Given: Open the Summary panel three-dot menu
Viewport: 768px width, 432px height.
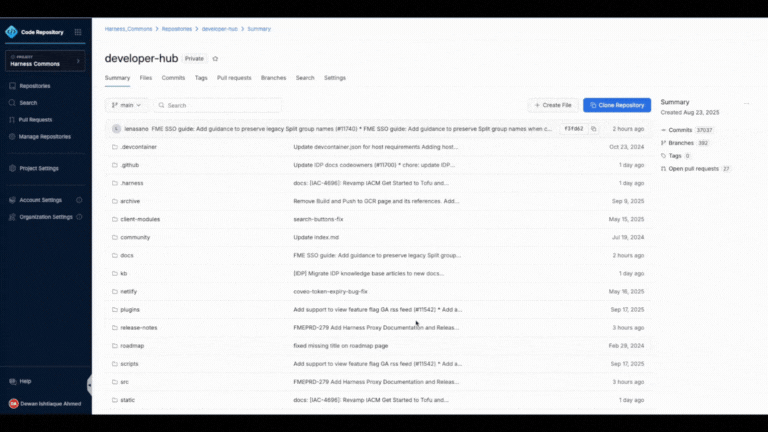Looking at the screenshot, I should (746, 103).
